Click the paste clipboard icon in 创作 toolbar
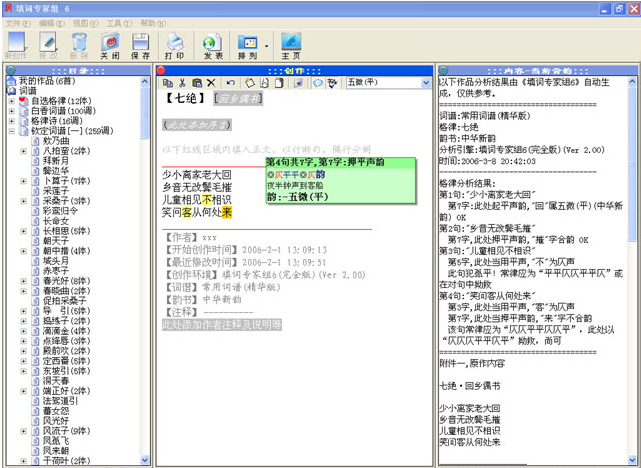 pyautogui.click(x=197, y=83)
